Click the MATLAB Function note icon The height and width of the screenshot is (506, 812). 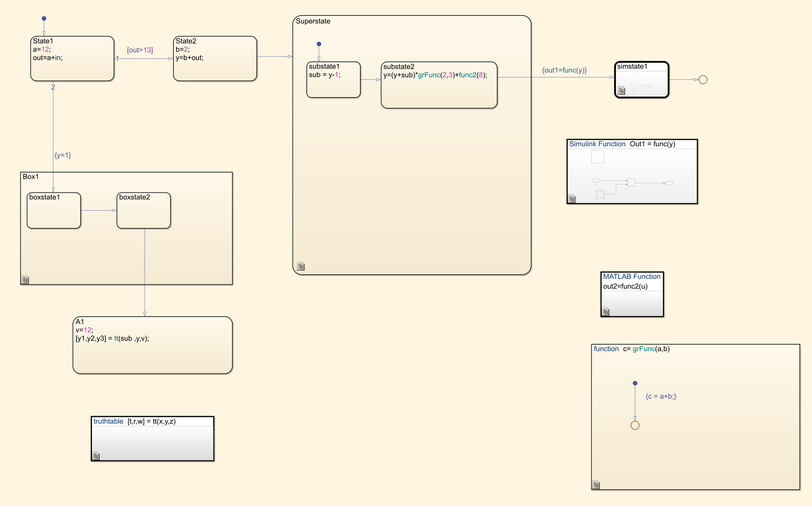pos(606,312)
